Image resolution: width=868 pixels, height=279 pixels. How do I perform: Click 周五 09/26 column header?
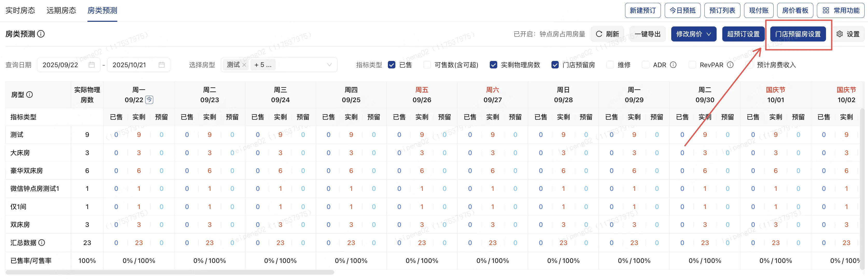point(422,95)
